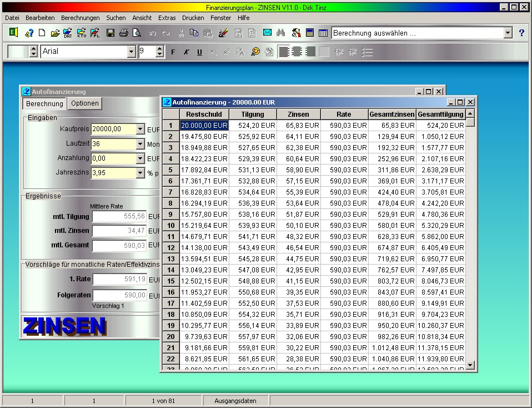Print using the printer icon
Viewport: 532px width, 408px height.
tap(123, 33)
